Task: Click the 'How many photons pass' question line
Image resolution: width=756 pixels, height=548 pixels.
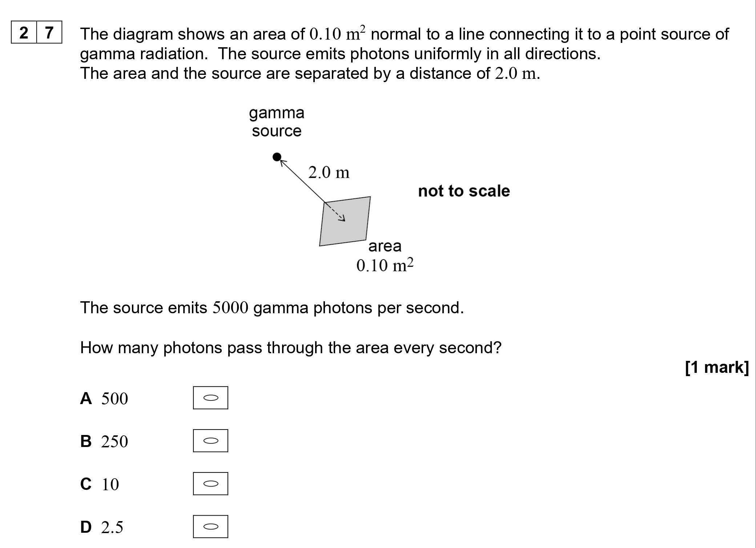Action: click(290, 348)
